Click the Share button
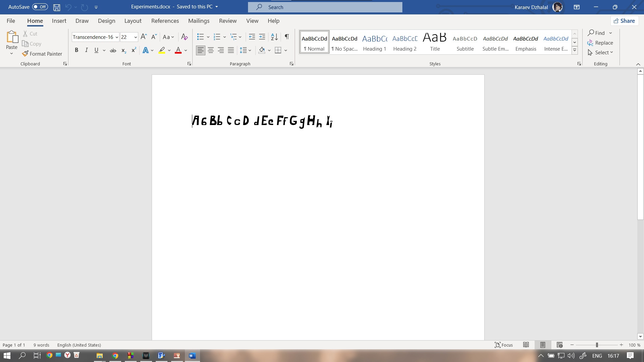 (624, 21)
